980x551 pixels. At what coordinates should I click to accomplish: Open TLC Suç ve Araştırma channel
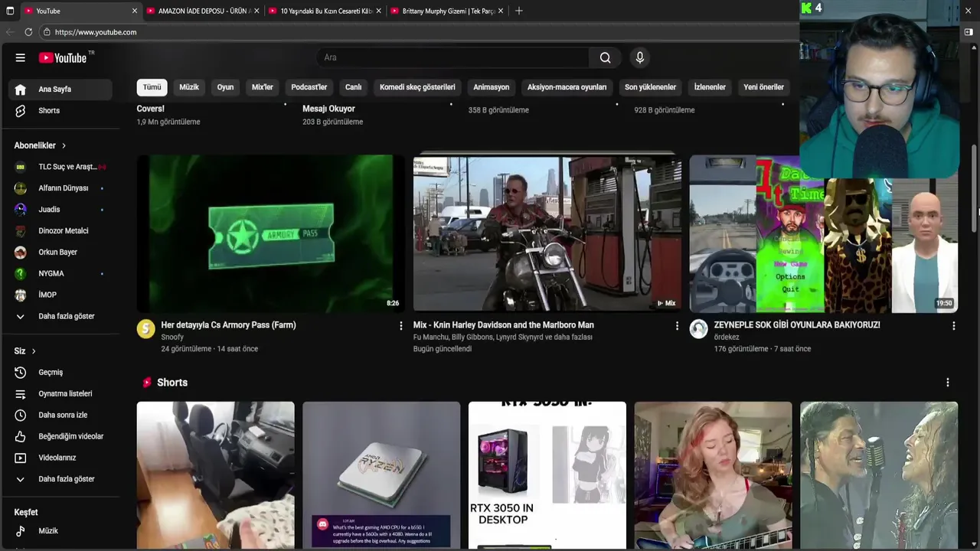pyautogui.click(x=60, y=167)
